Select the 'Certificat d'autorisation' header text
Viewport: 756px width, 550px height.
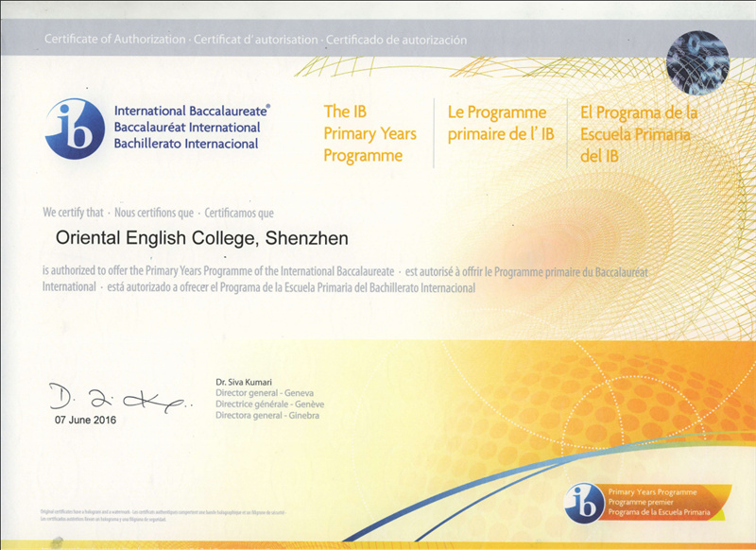pyautogui.click(x=255, y=40)
